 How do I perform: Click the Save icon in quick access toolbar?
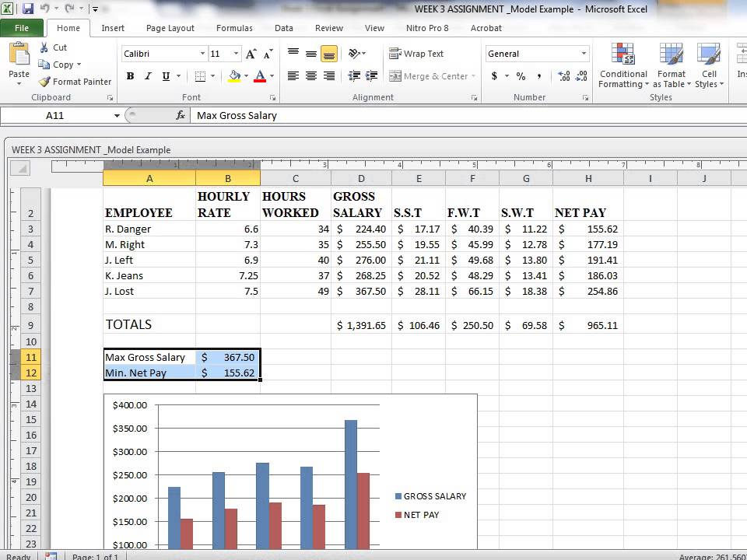pyautogui.click(x=28, y=9)
